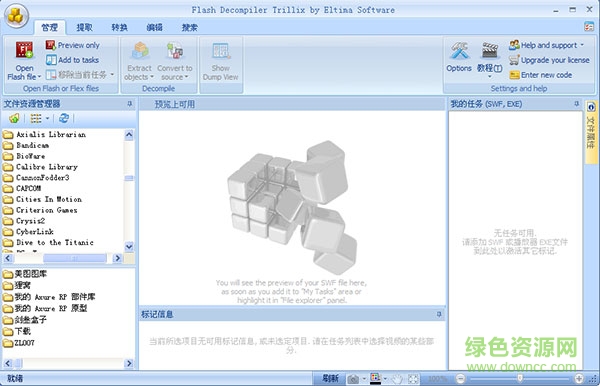
Task: Click Add to tasks button label
Action: click(78, 60)
